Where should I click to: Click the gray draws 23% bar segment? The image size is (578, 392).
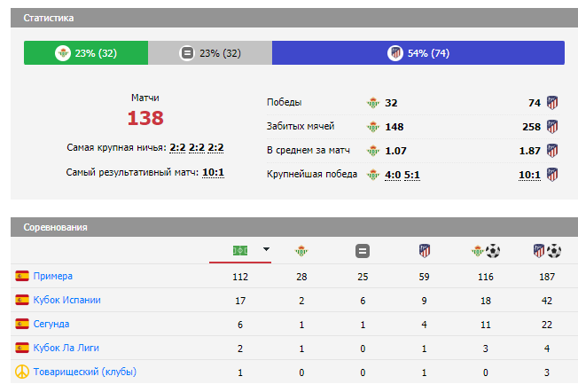209,53
